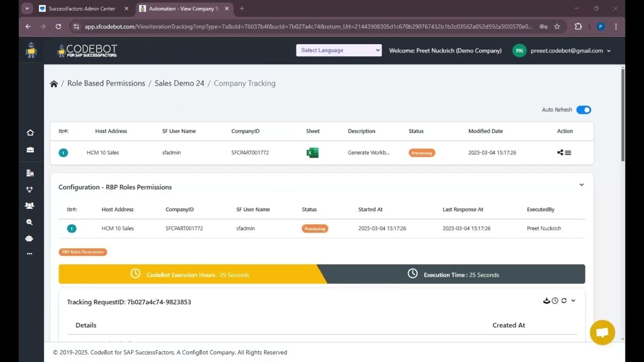Click the PN user avatar
The height and width of the screenshot is (362, 644).
(519, 50)
